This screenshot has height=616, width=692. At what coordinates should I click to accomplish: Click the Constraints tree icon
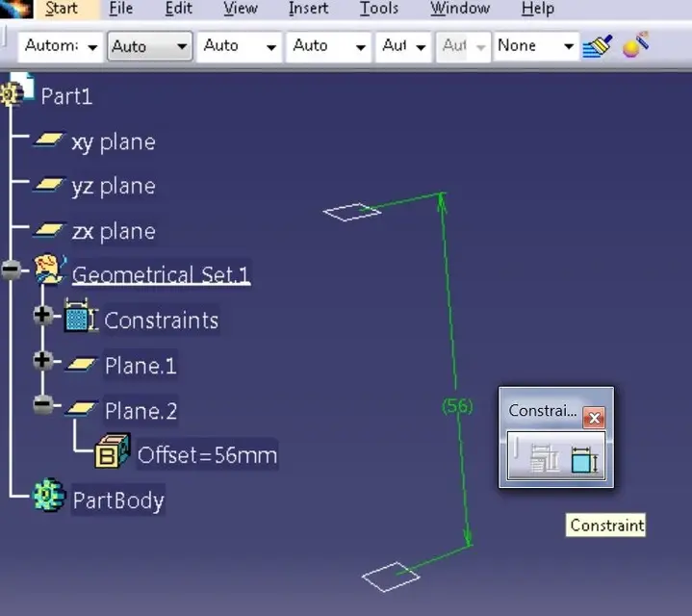pyautogui.click(x=81, y=315)
